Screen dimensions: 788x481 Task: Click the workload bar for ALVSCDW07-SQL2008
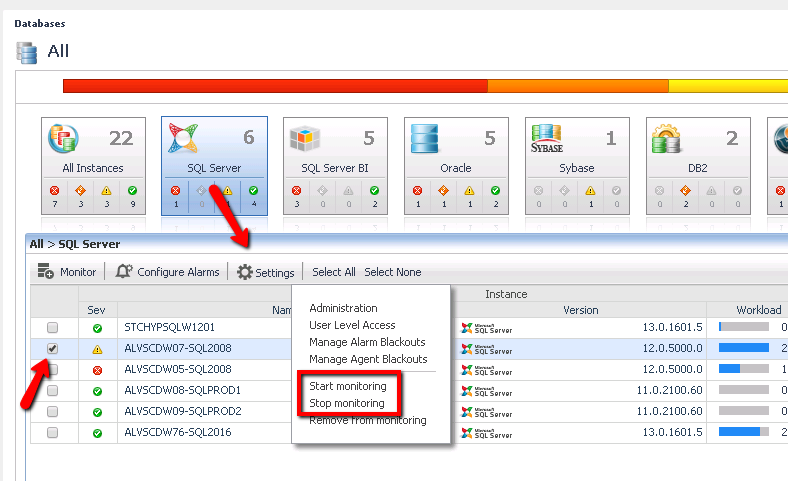744,348
